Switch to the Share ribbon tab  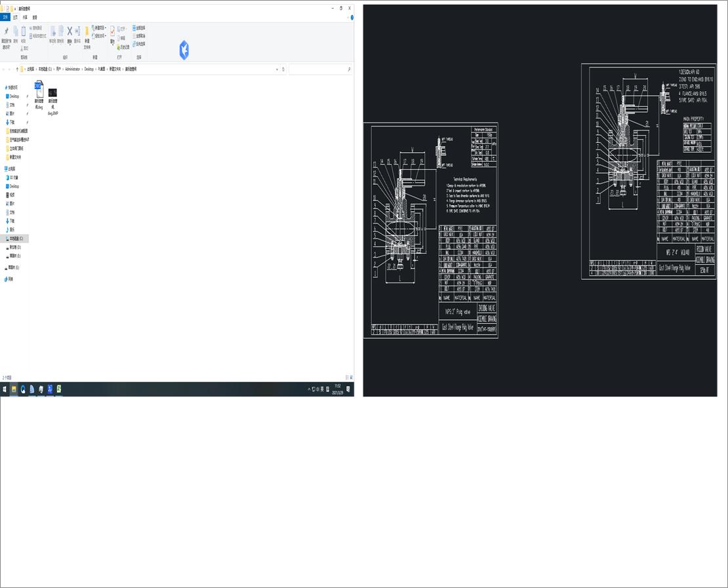[x=25, y=17]
